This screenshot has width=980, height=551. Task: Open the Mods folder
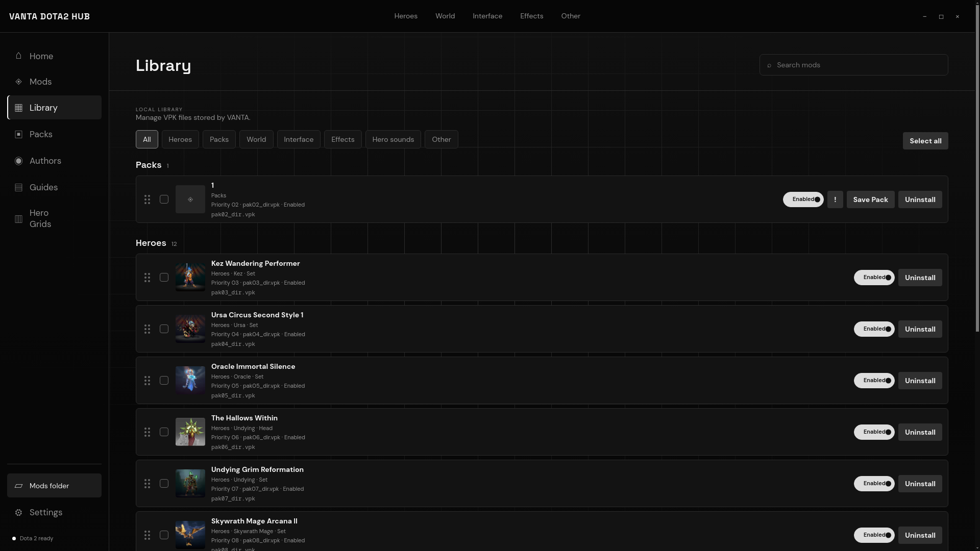coord(54,486)
